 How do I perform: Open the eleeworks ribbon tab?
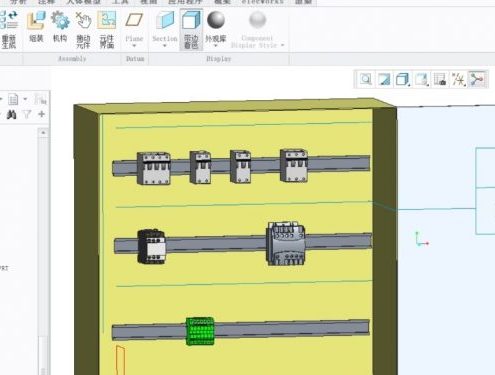[262, 2]
